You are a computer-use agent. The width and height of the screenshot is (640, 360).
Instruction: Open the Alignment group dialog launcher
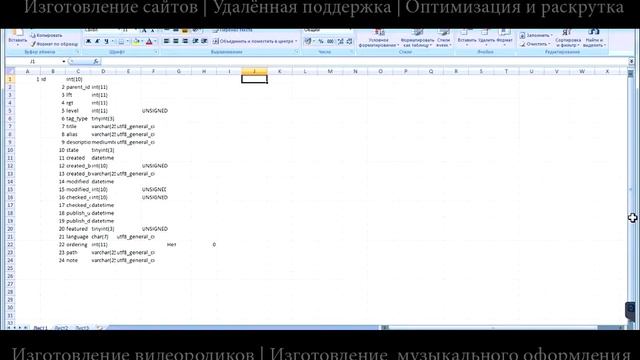[x=296, y=52]
